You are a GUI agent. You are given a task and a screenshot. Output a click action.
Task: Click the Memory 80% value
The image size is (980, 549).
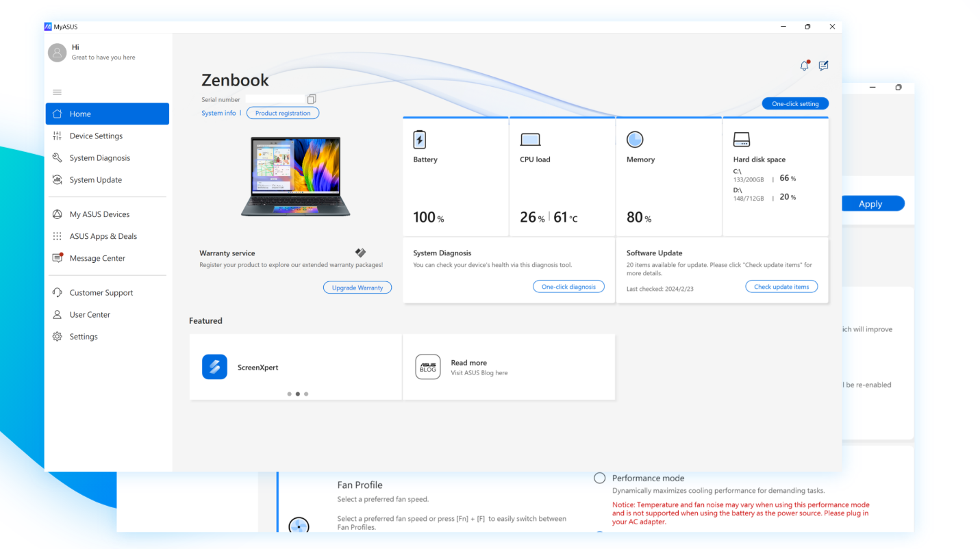pos(639,217)
